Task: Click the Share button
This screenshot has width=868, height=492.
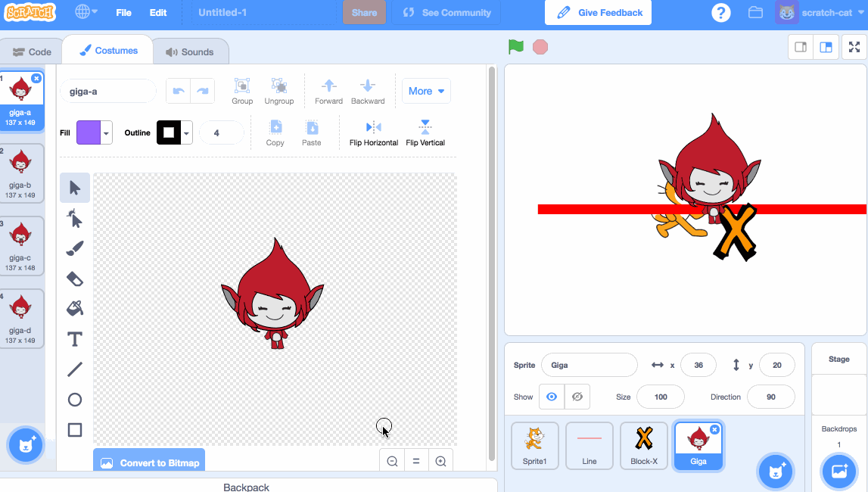Action: [x=364, y=12]
